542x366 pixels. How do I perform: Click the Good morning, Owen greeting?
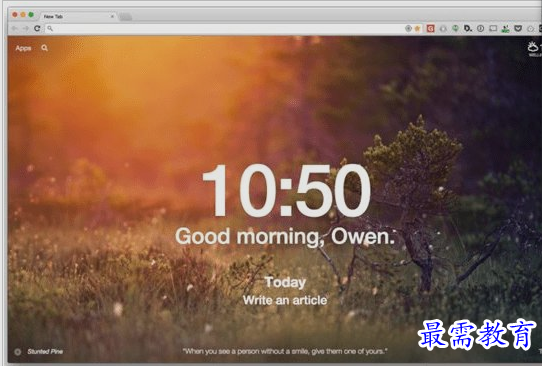coord(285,236)
